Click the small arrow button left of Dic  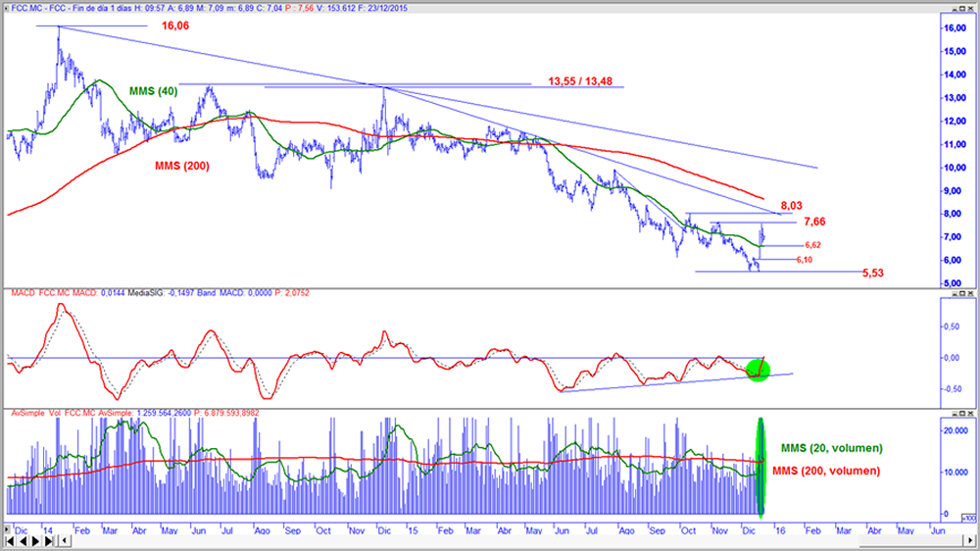click(6, 529)
